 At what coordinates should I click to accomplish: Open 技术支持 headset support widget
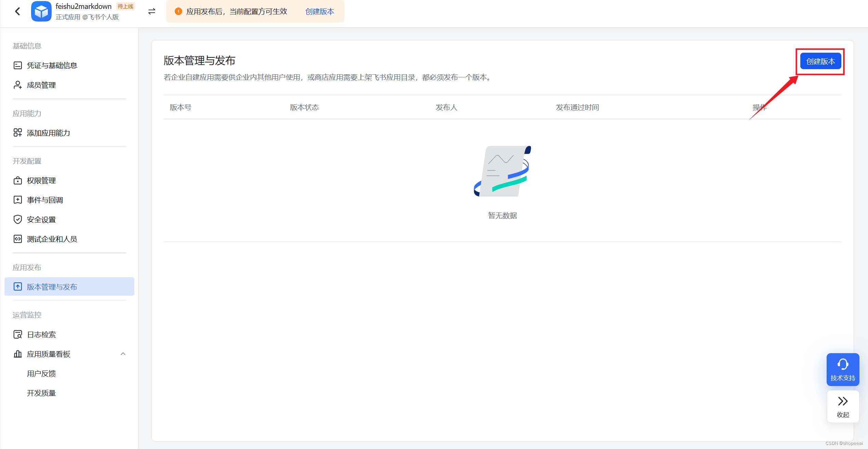[x=843, y=369]
